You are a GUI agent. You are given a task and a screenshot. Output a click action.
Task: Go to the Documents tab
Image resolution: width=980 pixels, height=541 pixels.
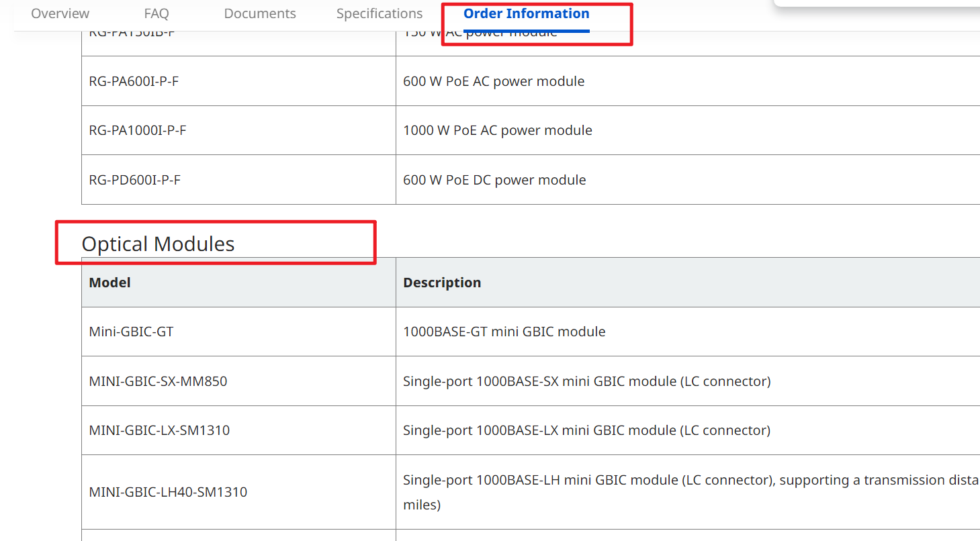(260, 13)
